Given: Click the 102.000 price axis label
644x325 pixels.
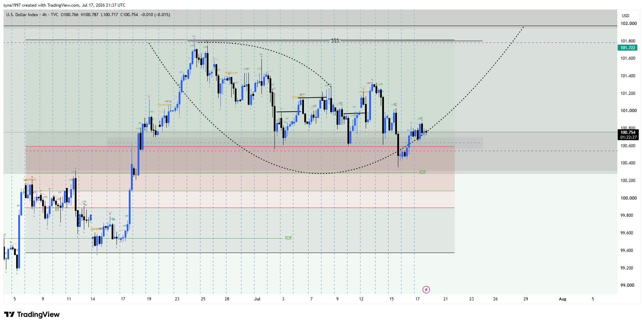Looking at the screenshot, I should coord(628,24).
